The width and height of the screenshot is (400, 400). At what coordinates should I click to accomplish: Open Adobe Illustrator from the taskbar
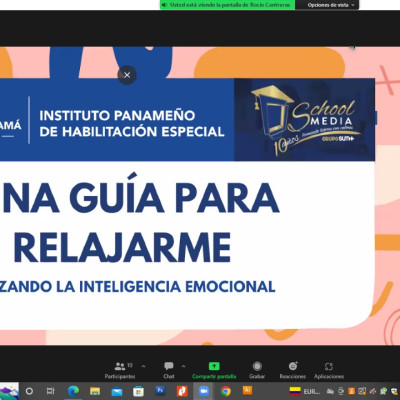click(247, 390)
